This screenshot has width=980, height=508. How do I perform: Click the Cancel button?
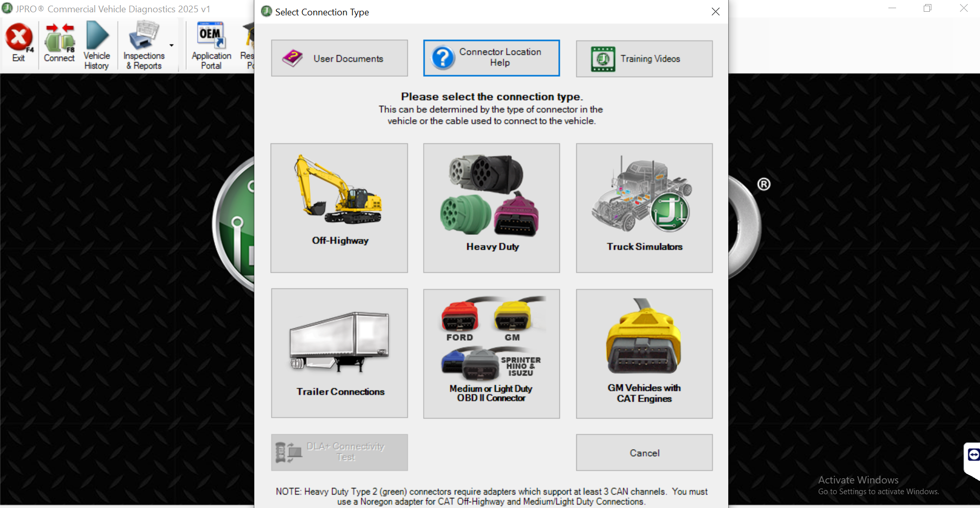pos(644,452)
